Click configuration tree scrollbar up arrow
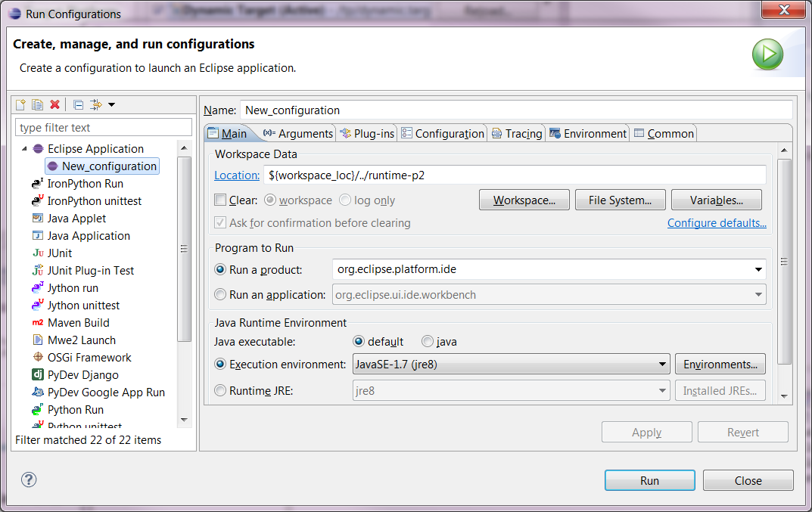Screen dimensions: 812x512 pyautogui.click(x=185, y=148)
